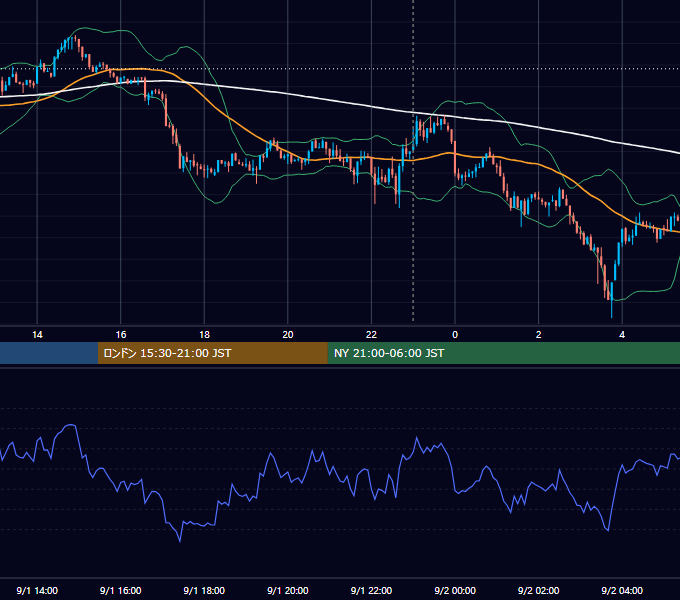Click the '9/1 20:00' label on the lower axis
Viewport: 680px width, 600px height.
click(x=288, y=590)
